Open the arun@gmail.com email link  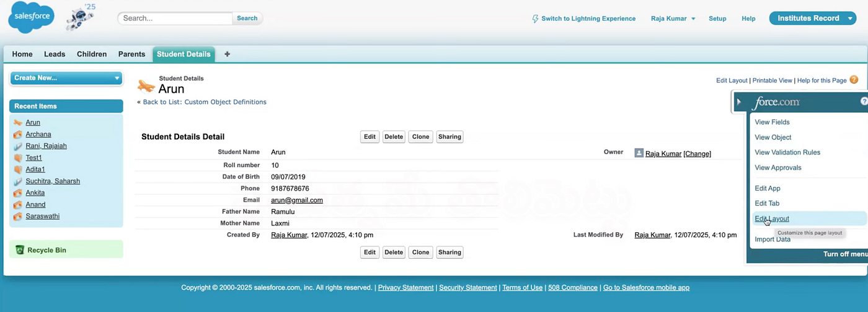pos(296,200)
